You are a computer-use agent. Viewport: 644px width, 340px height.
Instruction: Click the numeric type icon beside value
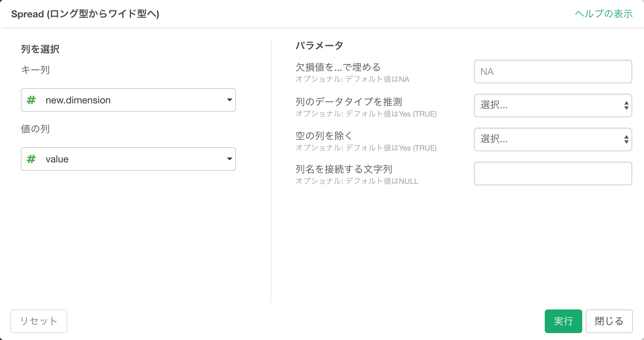point(31,159)
